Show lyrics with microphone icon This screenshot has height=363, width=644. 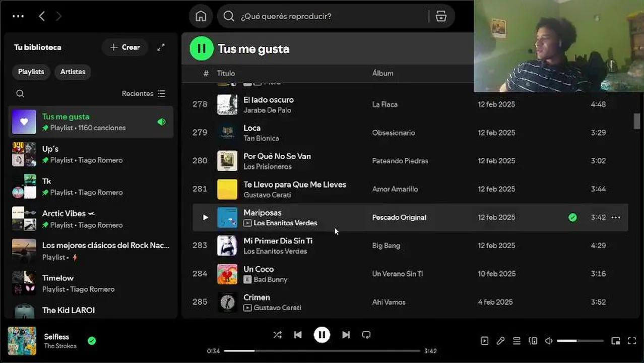click(500, 341)
